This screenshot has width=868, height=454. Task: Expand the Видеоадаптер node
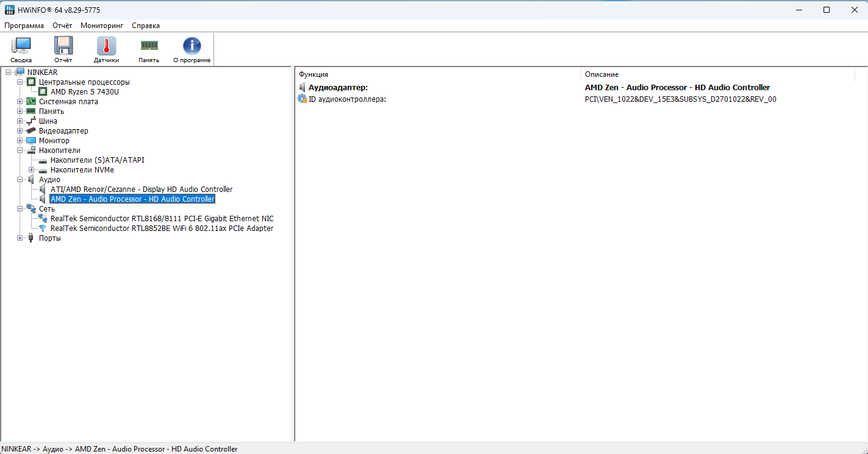click(20, 131)
